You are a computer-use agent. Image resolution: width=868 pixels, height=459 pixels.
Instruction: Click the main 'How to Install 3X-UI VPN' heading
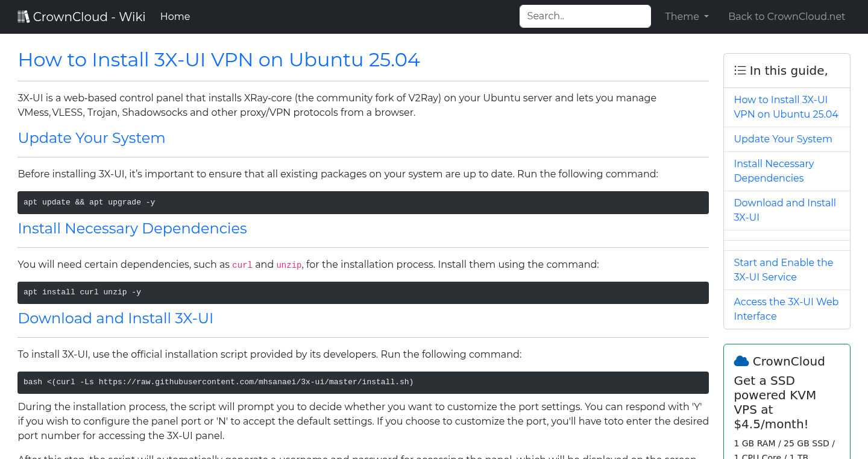pyautogui.click(x=219, y=60)
